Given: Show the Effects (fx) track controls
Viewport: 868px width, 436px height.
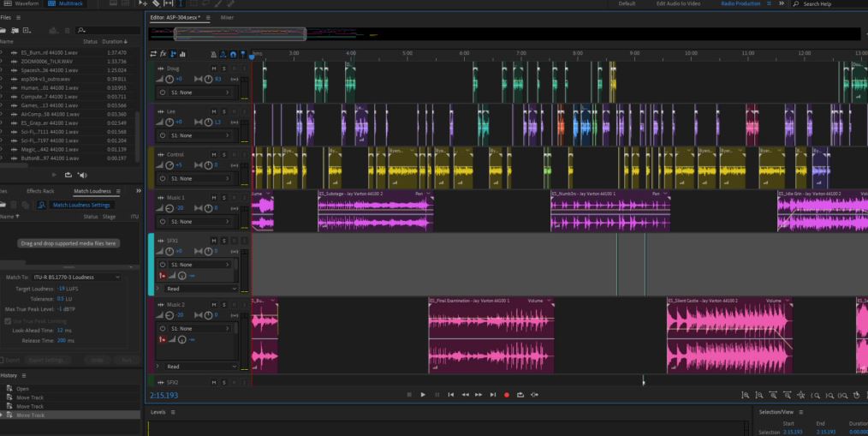Looking at the screenshot, I should pos(163,54).
